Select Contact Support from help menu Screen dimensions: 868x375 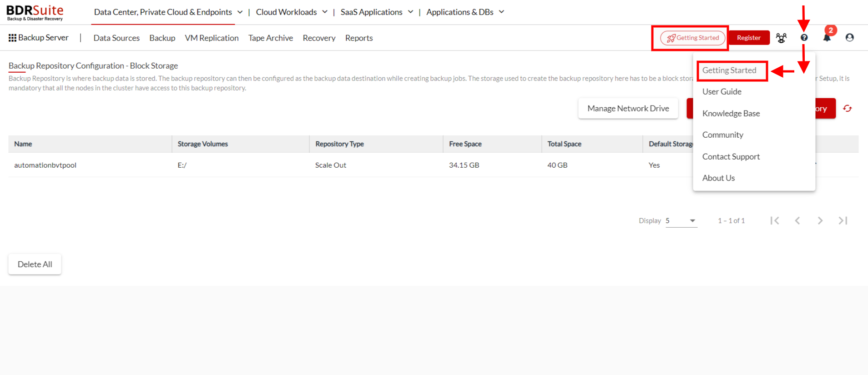[x=731, y=157]
